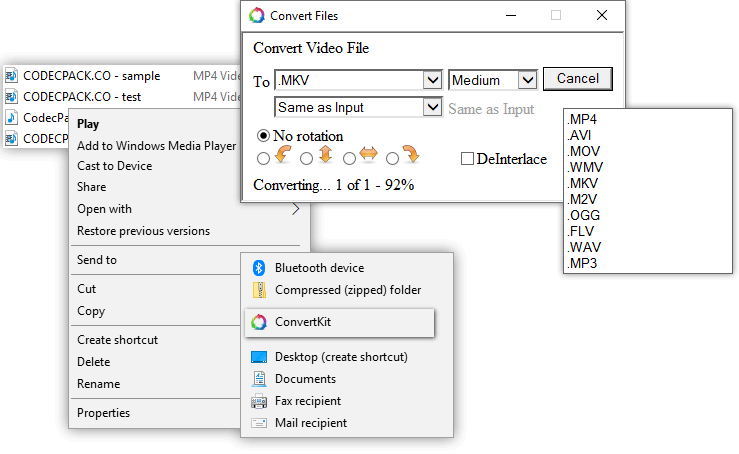Screen dimensions: 739x454
Task: Click the Desktop shortcut monitor icon
Action: (x=259, y=357)
